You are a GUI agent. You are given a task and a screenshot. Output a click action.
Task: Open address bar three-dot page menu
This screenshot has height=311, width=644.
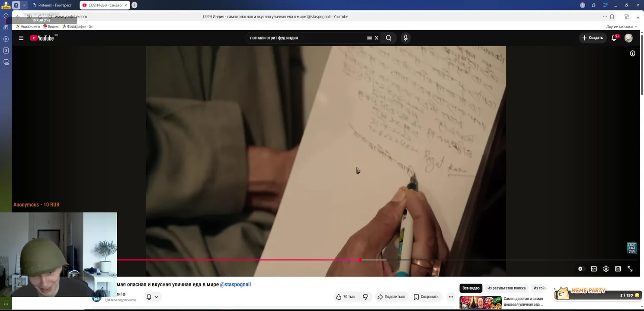pos(605,16)
